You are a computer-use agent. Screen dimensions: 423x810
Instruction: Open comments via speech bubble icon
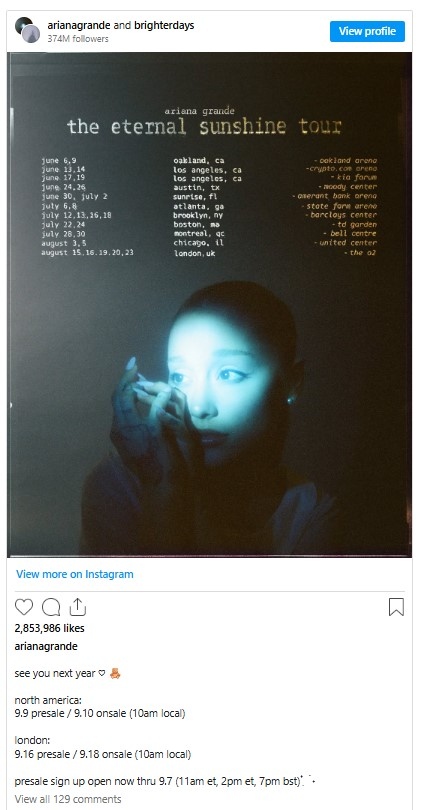click(x=51, y=607)
